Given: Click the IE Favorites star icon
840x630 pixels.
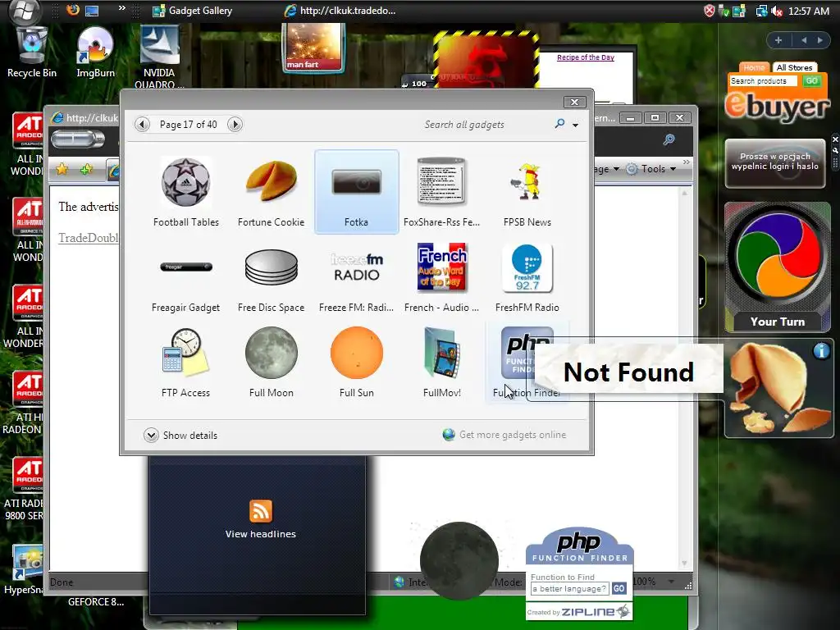Looking at the screenshot, I should [62, 169].
